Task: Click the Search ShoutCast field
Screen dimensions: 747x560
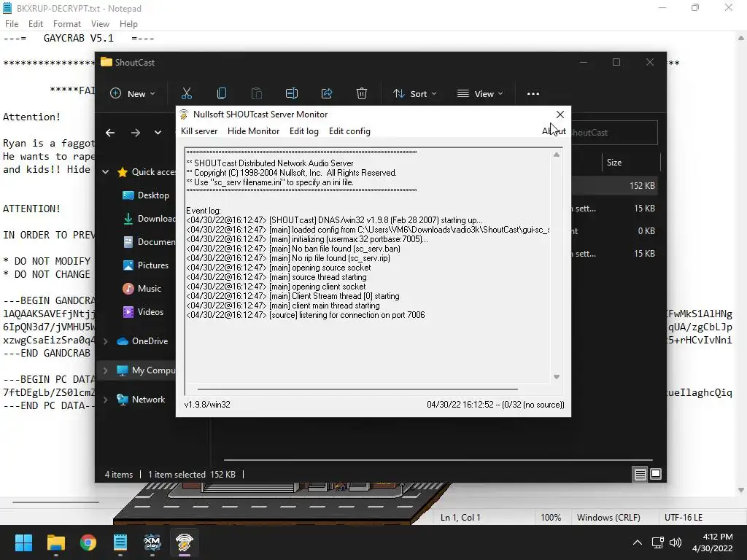Action: pyautogui.click(x=614, y=133)
